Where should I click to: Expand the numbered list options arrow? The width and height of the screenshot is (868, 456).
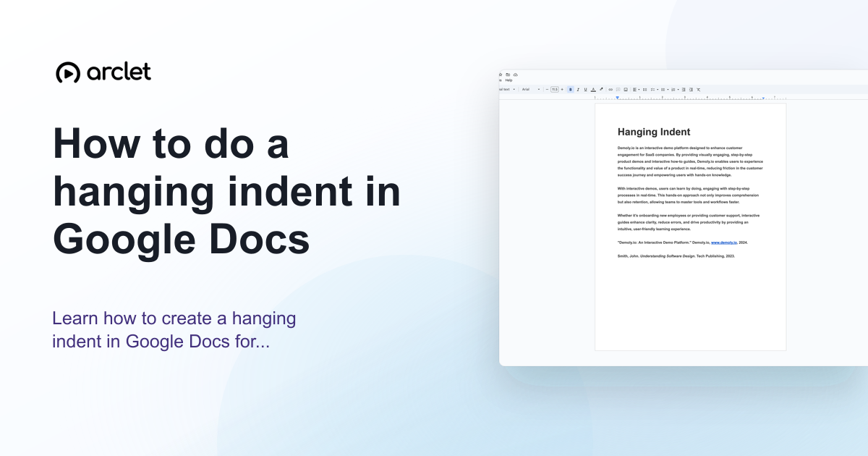[678, 89]
